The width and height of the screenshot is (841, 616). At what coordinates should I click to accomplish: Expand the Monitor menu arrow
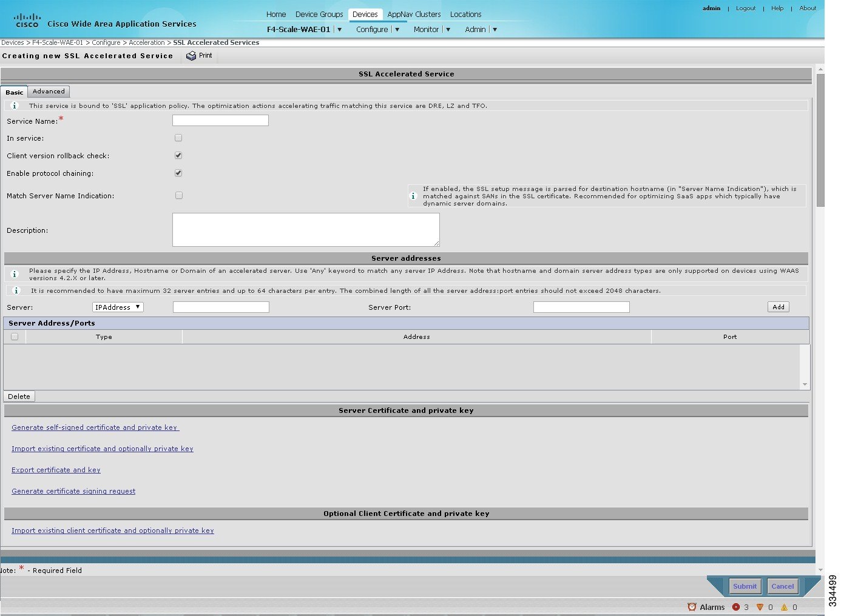coord(448,29)
